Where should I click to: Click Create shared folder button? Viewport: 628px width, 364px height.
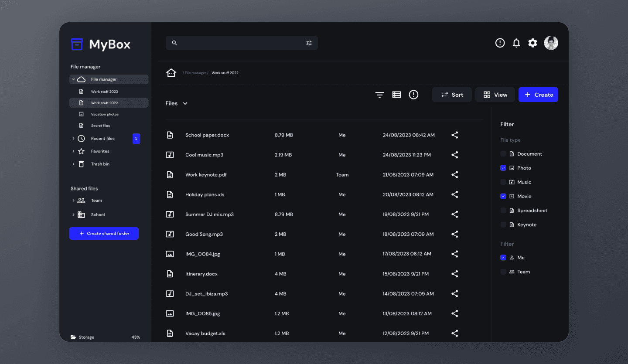click(104, 233)
